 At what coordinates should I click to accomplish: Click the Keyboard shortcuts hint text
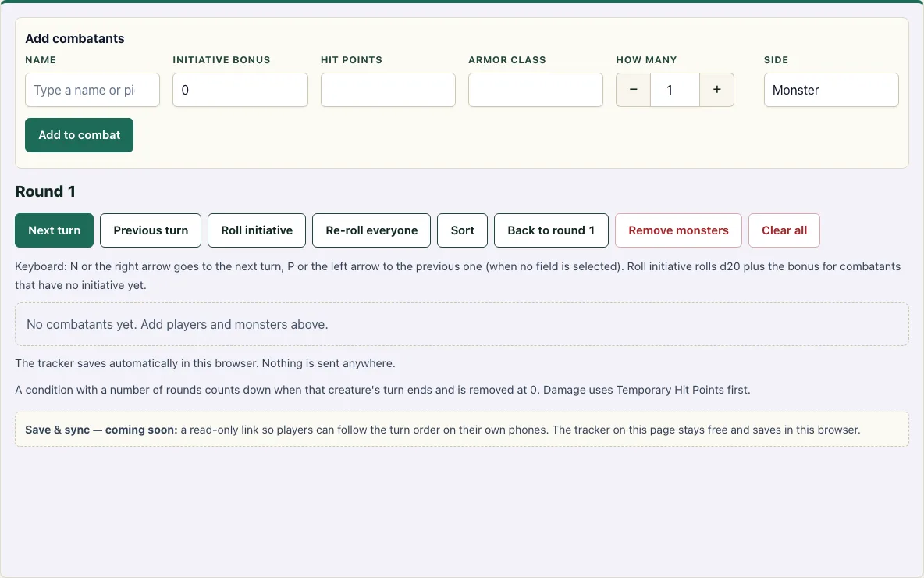tap(458, 276)
